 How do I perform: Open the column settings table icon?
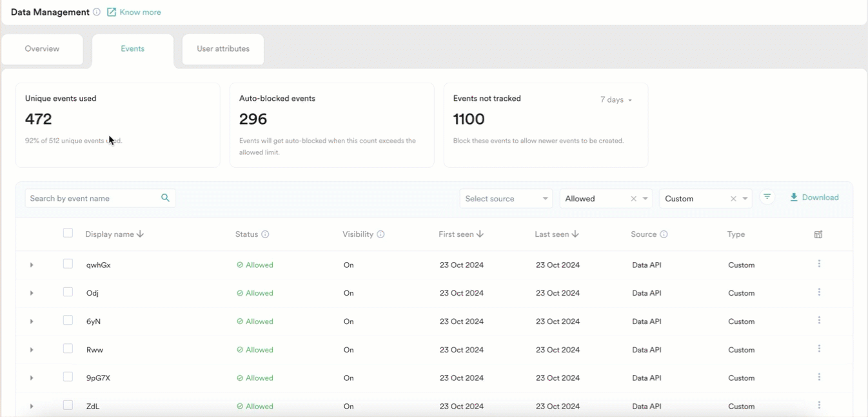pos(818,234)
